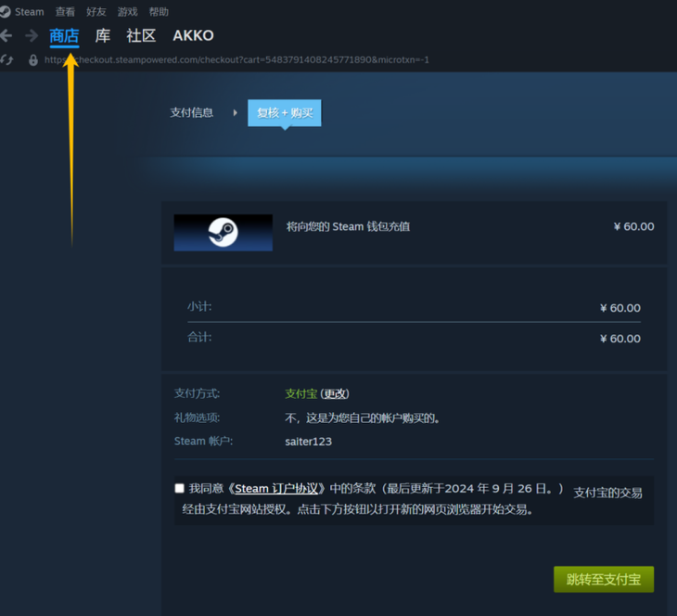Go back with the left arrow icon

coord(6,35)
